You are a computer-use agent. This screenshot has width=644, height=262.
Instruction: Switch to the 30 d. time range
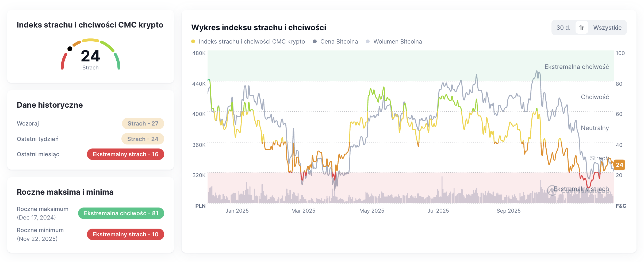[x=563, y=27]
